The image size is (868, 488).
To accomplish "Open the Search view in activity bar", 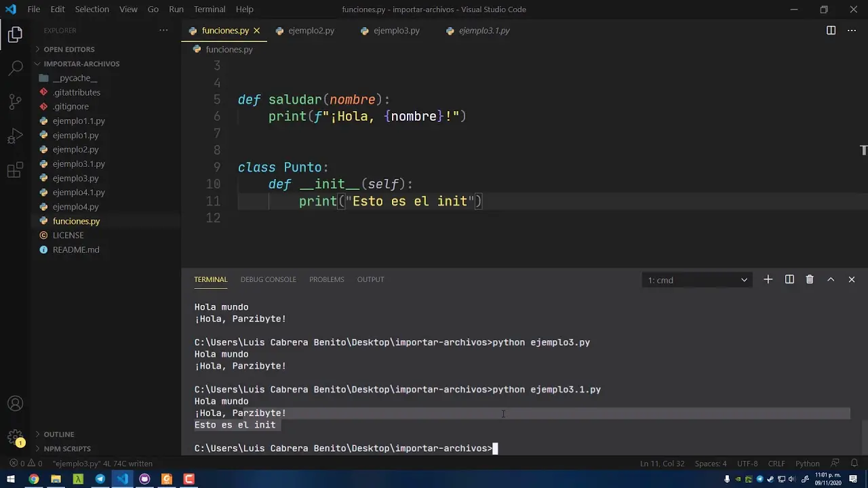I will [x=15, y=67].
